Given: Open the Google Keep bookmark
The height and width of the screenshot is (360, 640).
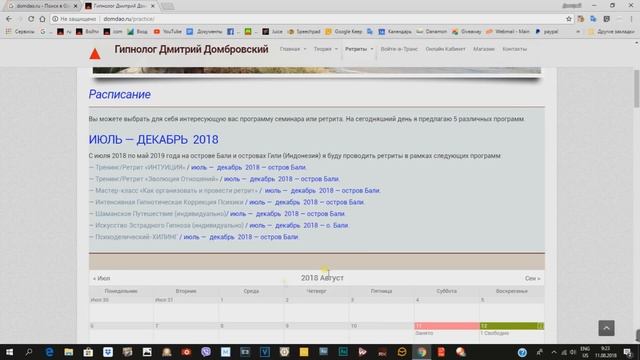Looking at the screenshot, I should tap(344, 31).
